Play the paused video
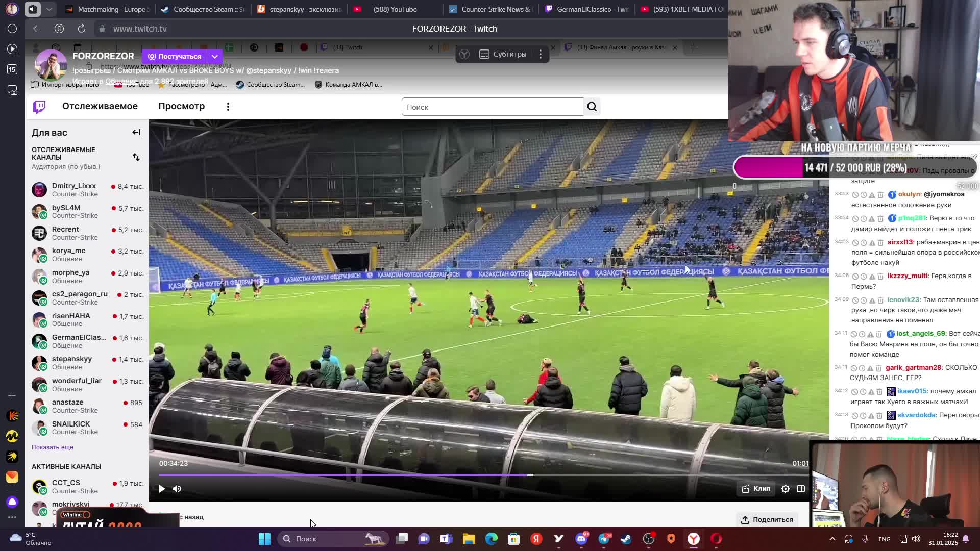The width and height of the screenshot is (980, 551). point(162,489)
